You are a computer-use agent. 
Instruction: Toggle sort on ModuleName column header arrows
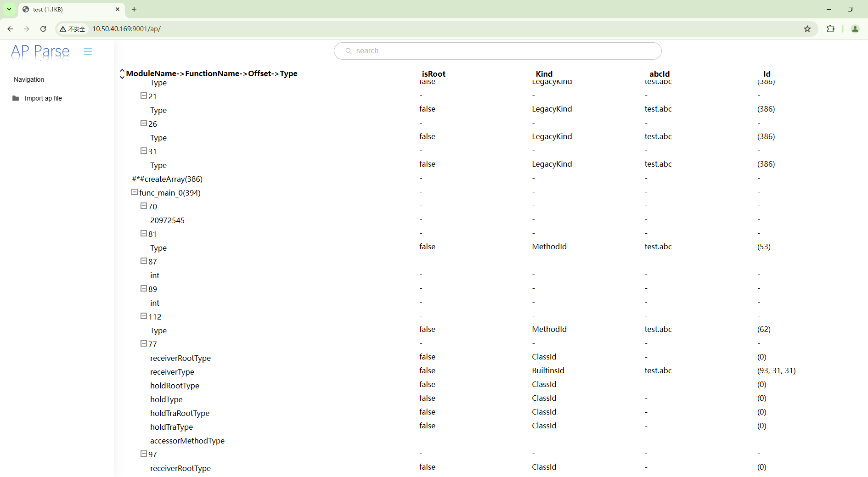click(122, 74)
